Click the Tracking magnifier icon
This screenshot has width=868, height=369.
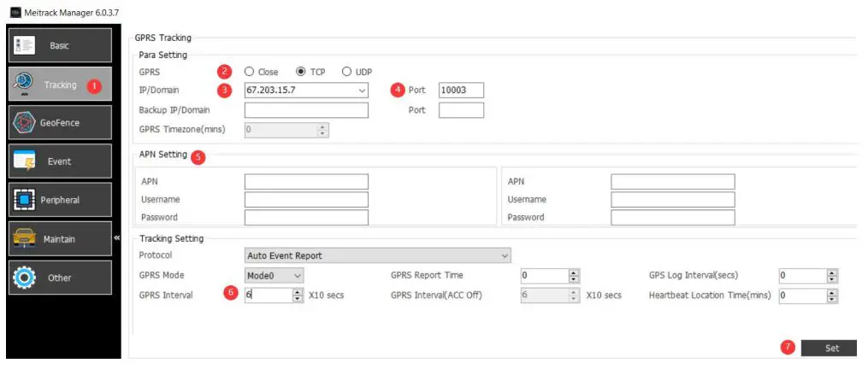click(x=24, y=84)
